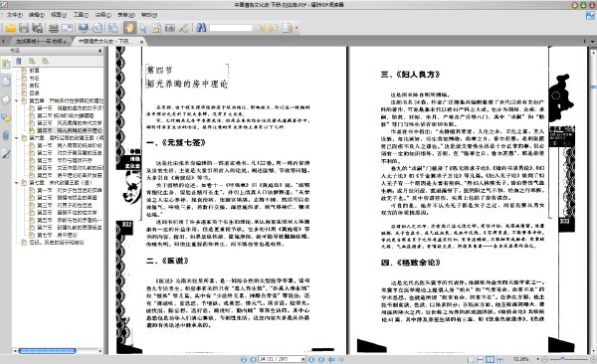Open the Attachments paperclip side panel
The width and height of the screenshot is (597, 364).
click(6, 135)
